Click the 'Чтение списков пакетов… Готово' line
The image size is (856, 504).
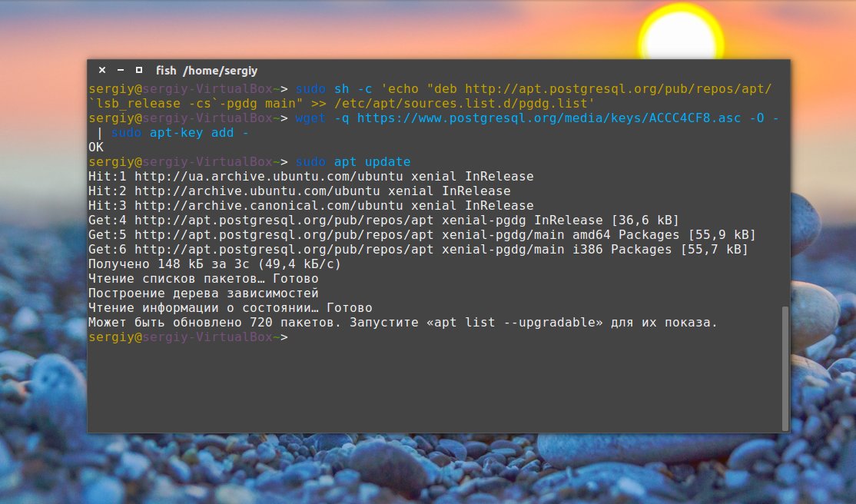click(x=203, y=279)
